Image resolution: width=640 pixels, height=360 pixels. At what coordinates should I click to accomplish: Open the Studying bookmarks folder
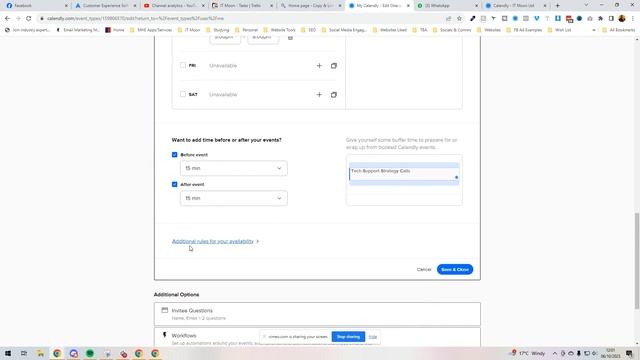[x=218, y=30]
